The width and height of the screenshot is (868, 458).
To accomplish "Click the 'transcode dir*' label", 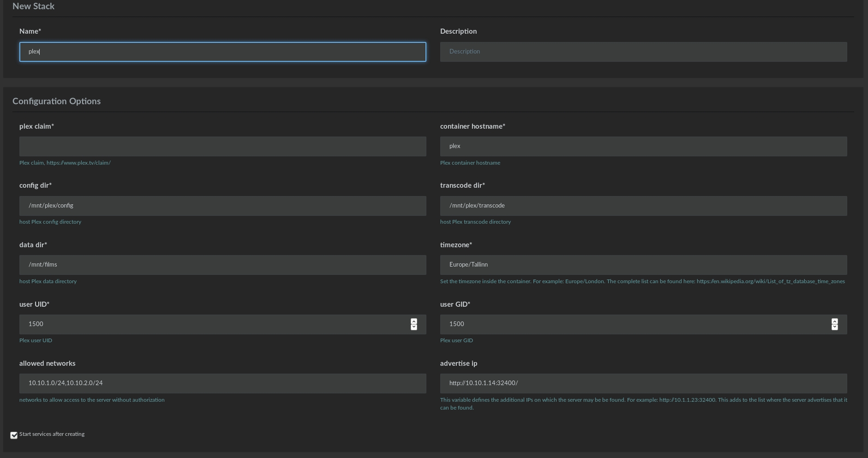I will click(462, 185).
